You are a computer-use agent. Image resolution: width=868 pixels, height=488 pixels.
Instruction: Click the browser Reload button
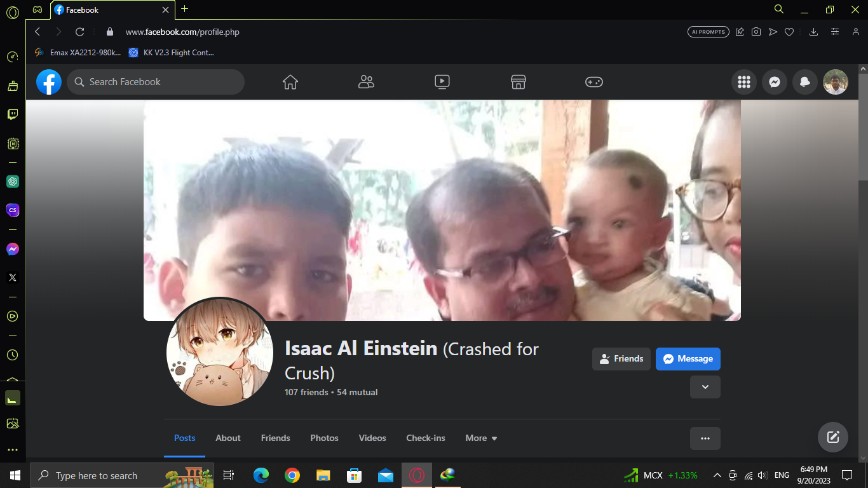(x=79, y=32)
